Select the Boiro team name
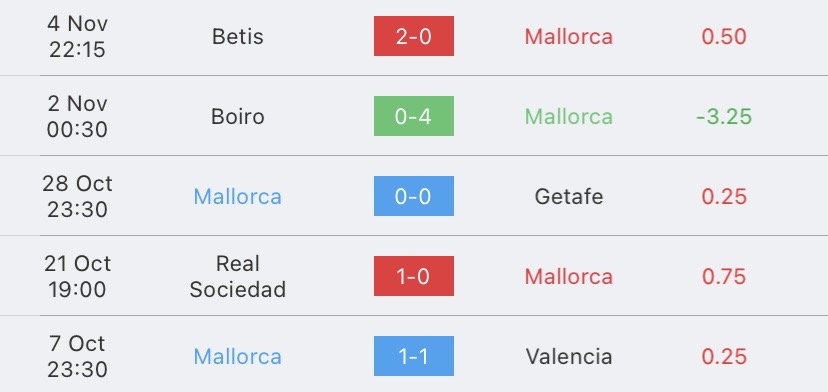 (238, 116)
